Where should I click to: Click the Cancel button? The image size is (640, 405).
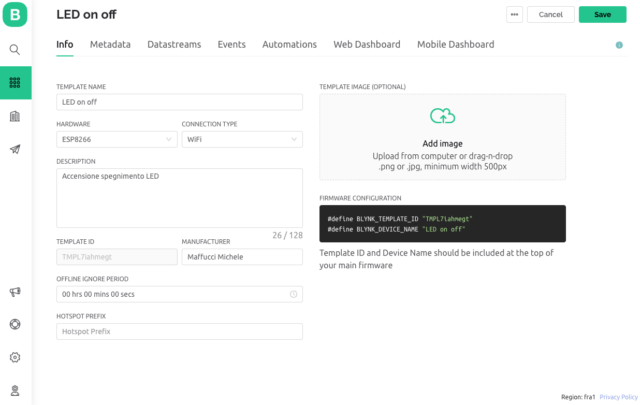point(551,15)
